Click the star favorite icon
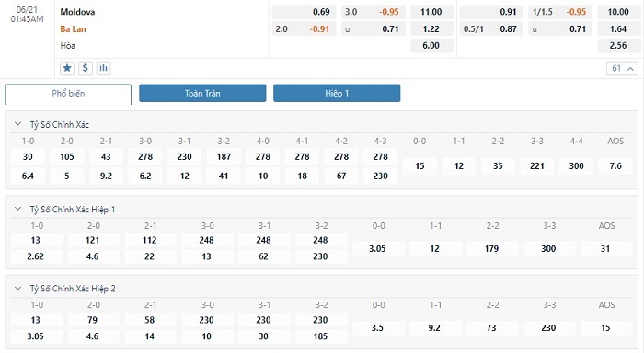Viewport: 644px width, 353px height. (67, 68)
